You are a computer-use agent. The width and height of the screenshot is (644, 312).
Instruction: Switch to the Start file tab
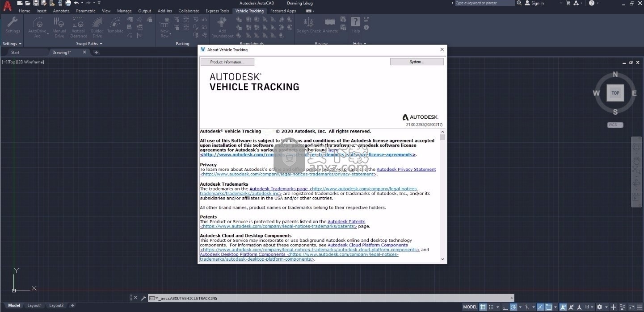(x=15, y=52)
